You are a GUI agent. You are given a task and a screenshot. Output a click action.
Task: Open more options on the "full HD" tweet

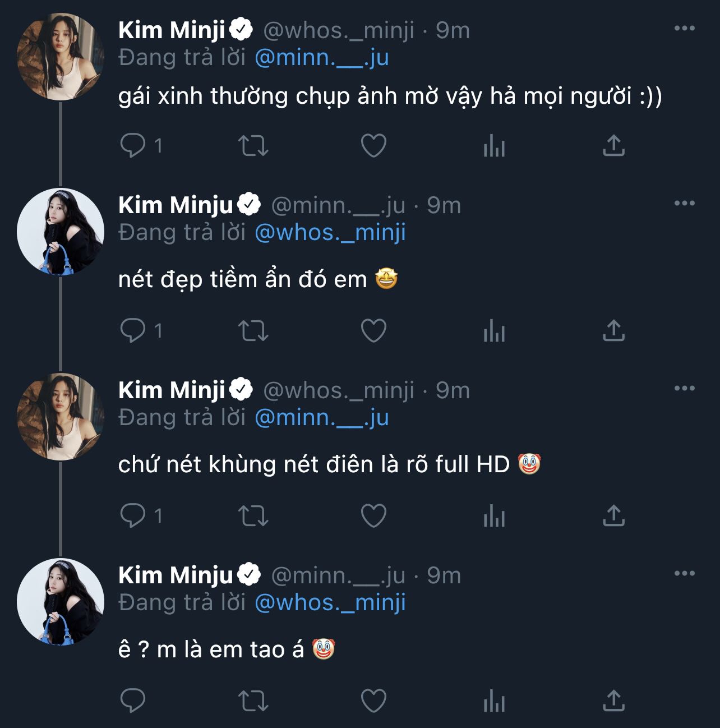tap(684, 389)
